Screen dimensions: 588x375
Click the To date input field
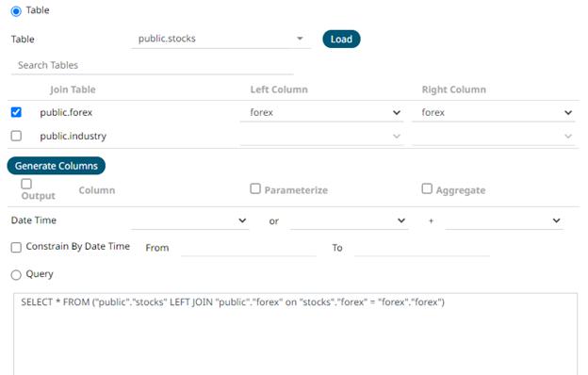pyautogui.click(x=422, y=248)
